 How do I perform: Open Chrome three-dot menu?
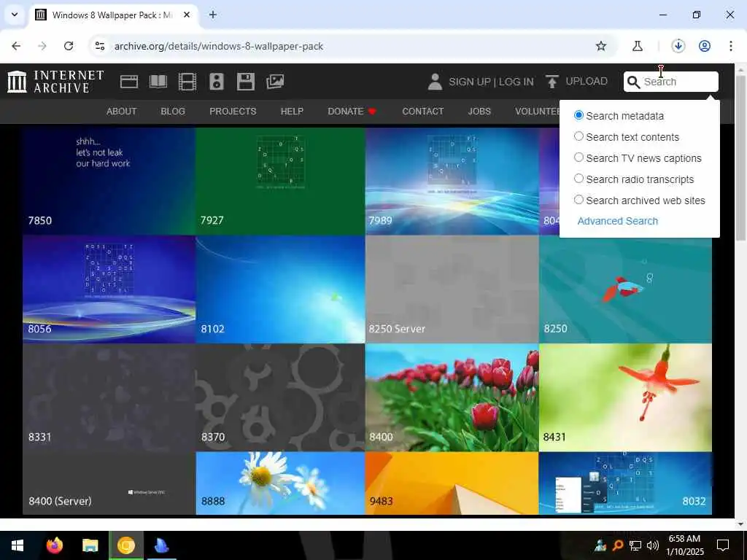tap(730, 46)
